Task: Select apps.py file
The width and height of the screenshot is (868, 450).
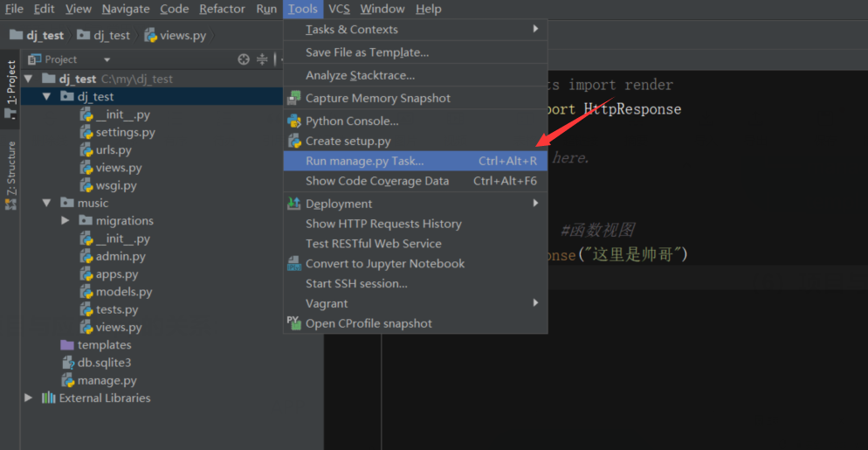Action: (109, 274)
